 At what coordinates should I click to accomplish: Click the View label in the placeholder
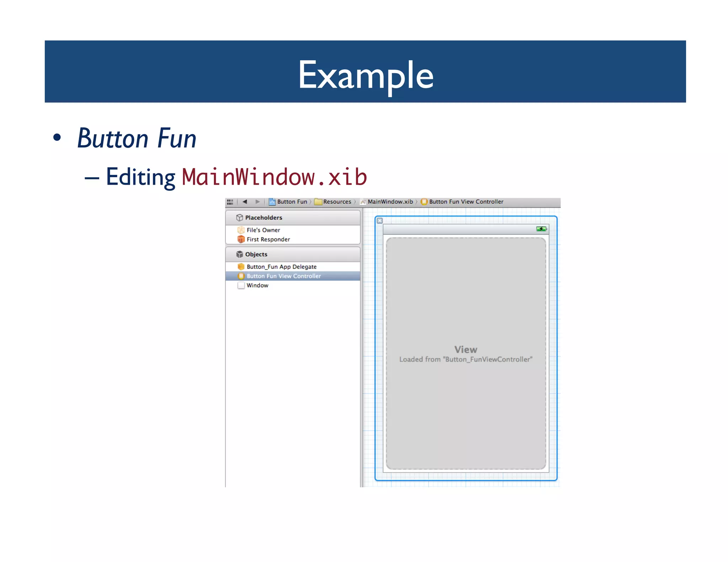[x=466, y=350]
